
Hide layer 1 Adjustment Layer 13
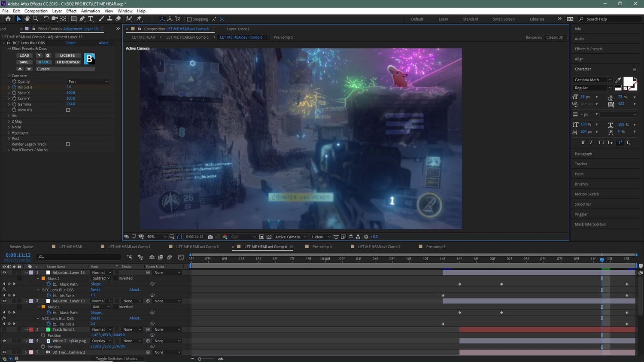coord(4,273)
